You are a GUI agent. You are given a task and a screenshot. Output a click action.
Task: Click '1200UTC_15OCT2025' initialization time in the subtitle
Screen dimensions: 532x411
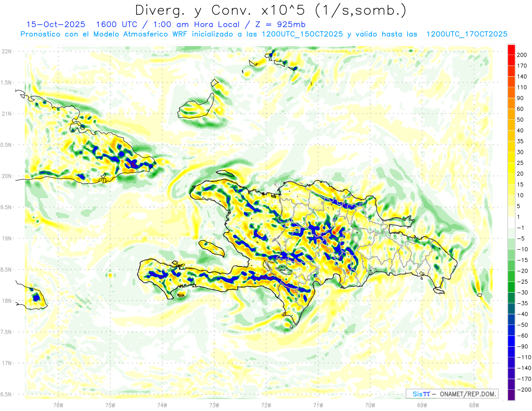pos(302,34)
